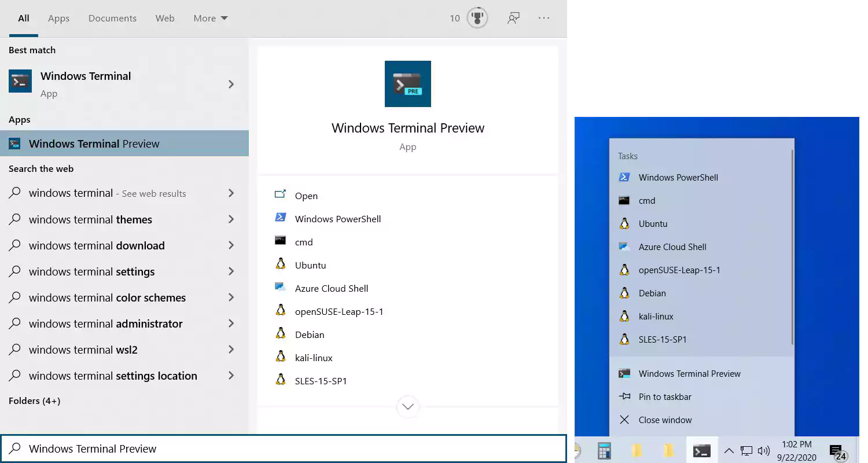This screenshot has height=463, width=868.
Task: Click Ubuntu icon in taskbar jump list
Action: coord(624,223)
